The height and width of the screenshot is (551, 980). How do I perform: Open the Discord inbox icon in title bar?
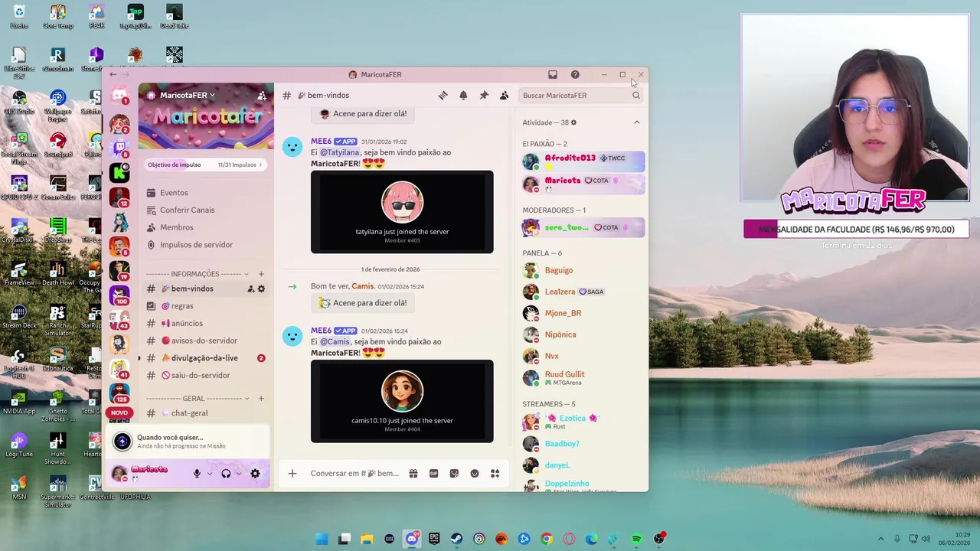[x=553, y=74]
